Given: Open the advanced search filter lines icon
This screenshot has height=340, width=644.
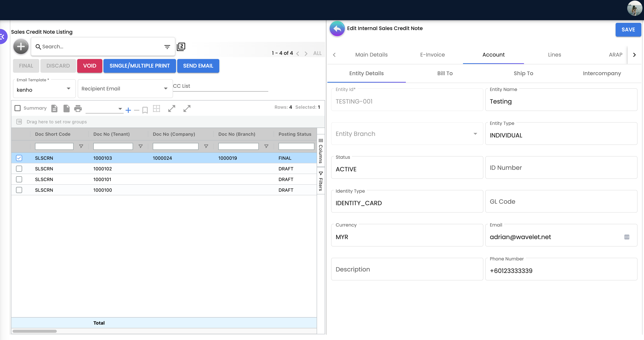Looking at the screenshot, I should [167, 47].
